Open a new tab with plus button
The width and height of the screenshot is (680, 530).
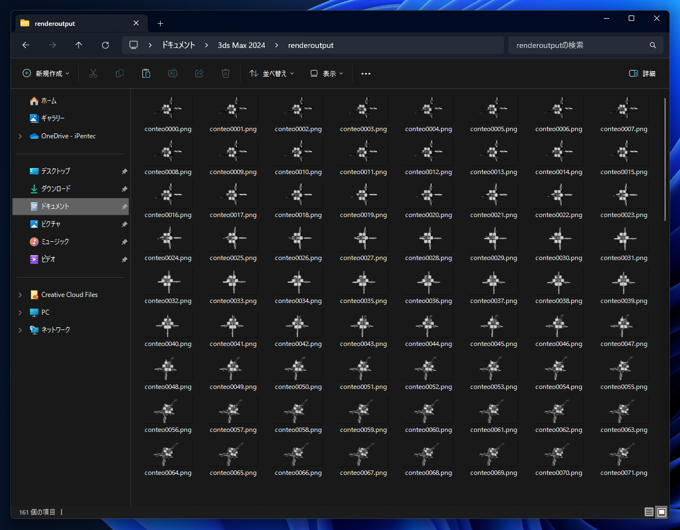click(x=160, y=23)
